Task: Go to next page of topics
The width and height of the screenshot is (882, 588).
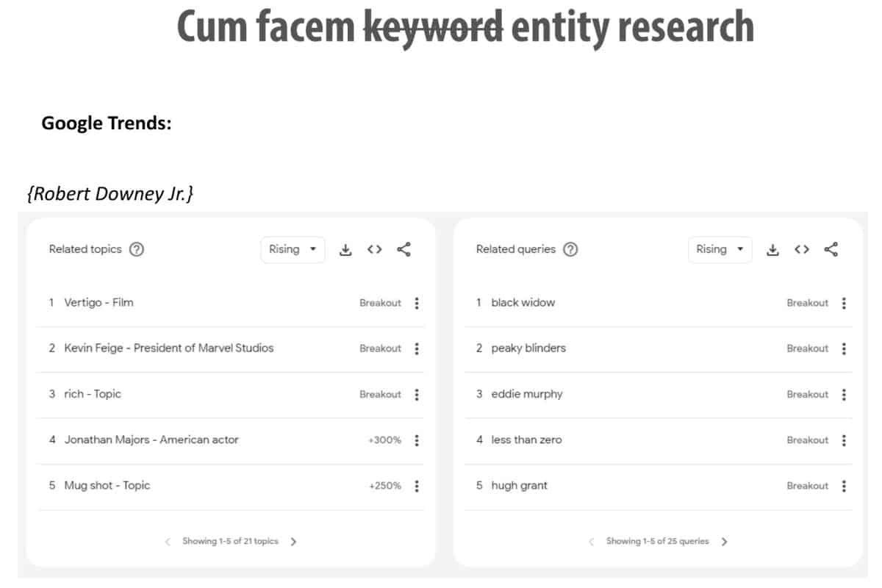Action: 294,542
